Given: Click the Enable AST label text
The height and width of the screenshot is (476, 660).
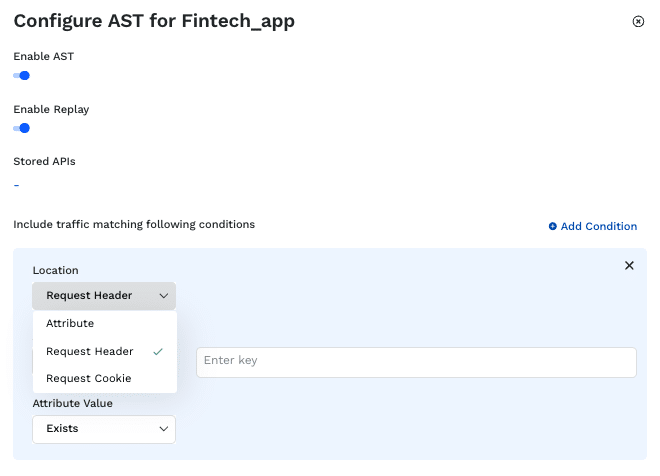Looking at the screenshot, I should tap(44, 57).
